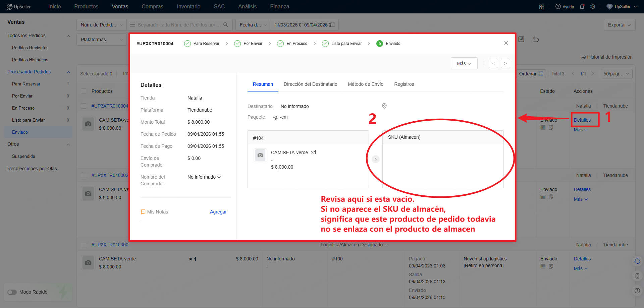
Task: Switch to Dirección del Destinatario tab
Action: point(310,84)
